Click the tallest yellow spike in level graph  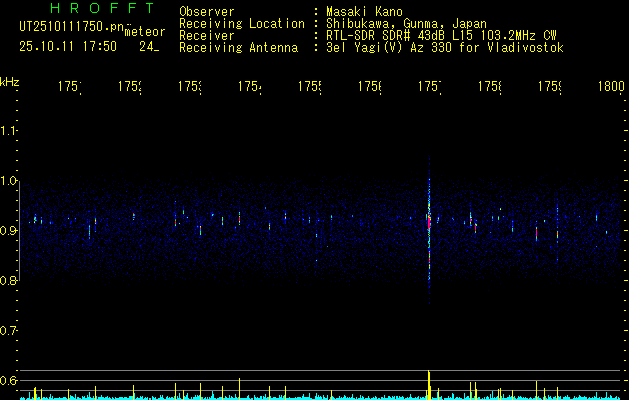pos(428,384)
